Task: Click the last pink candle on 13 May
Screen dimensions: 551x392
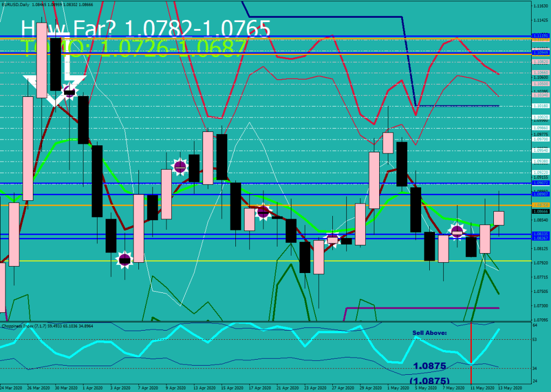Action: [x=499, y=218]
